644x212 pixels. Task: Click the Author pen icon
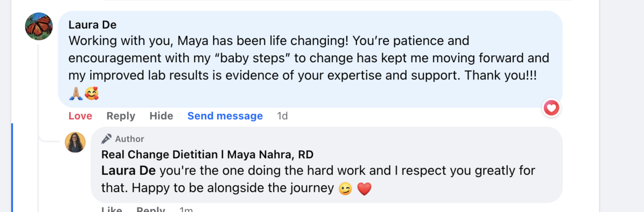[x=106, y=138]
